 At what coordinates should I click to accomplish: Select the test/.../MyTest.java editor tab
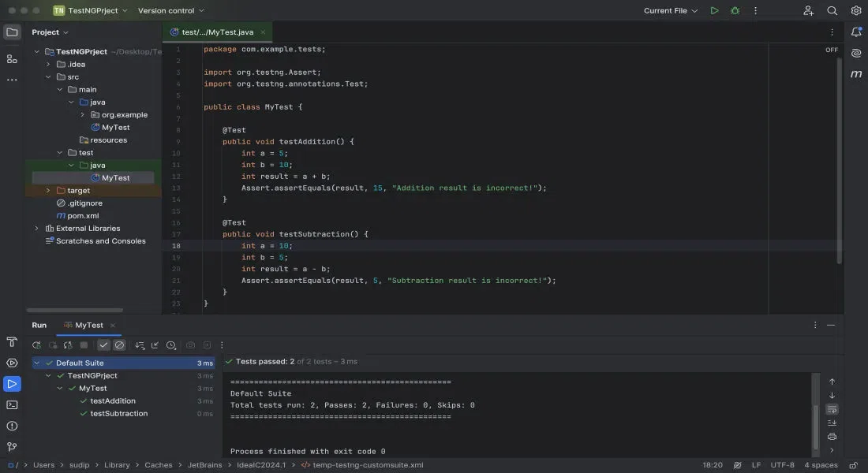point(218,32)
